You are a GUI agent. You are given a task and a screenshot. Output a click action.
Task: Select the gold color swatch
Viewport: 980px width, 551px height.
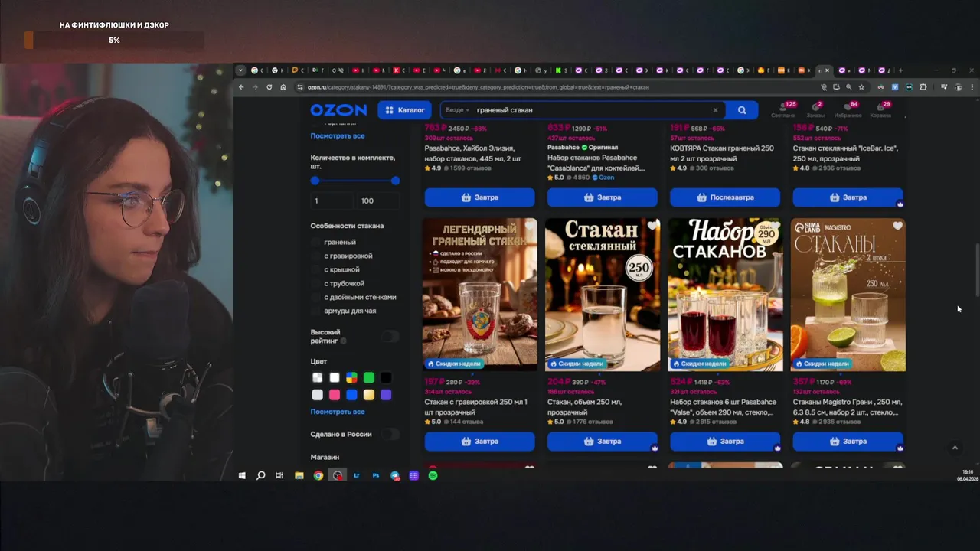(369, 395)
